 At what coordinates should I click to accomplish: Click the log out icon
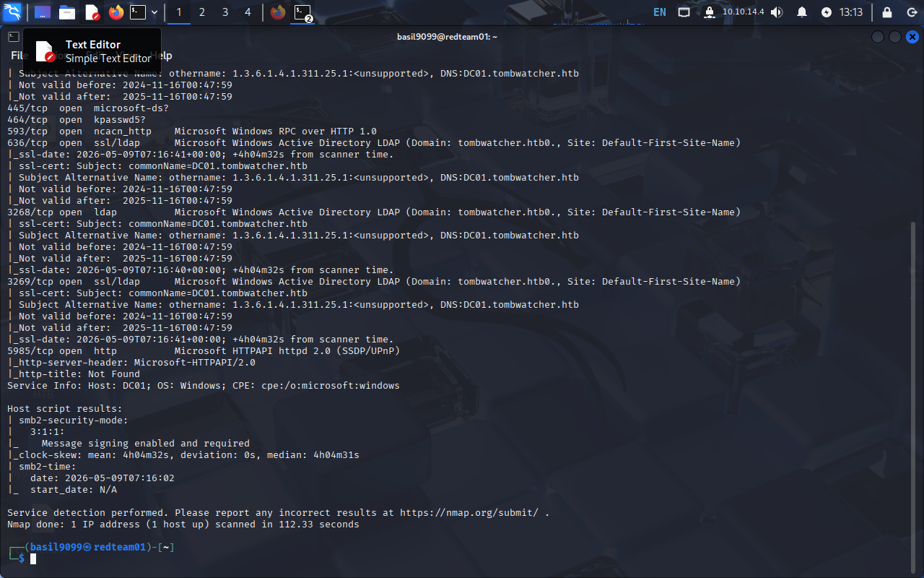(x=911, y=12)
